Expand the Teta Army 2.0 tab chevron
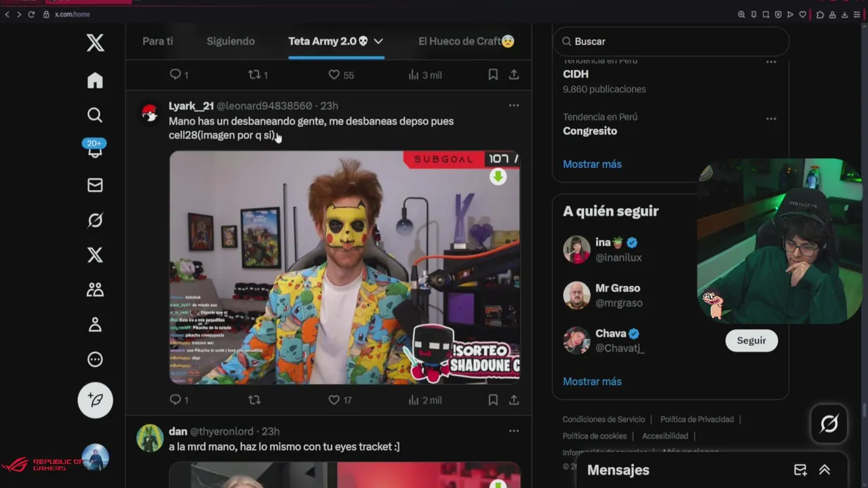The height and width of the screenshot is (488, 868). point(378,41)
